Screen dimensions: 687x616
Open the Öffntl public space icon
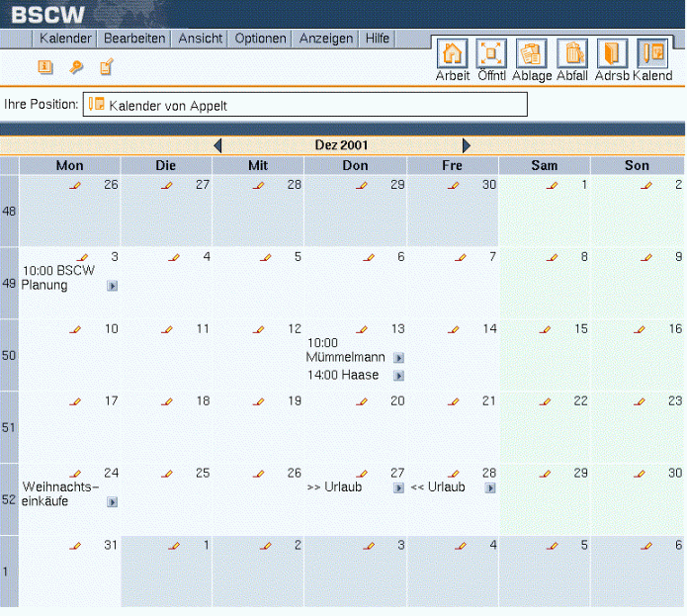click(491, 53)
